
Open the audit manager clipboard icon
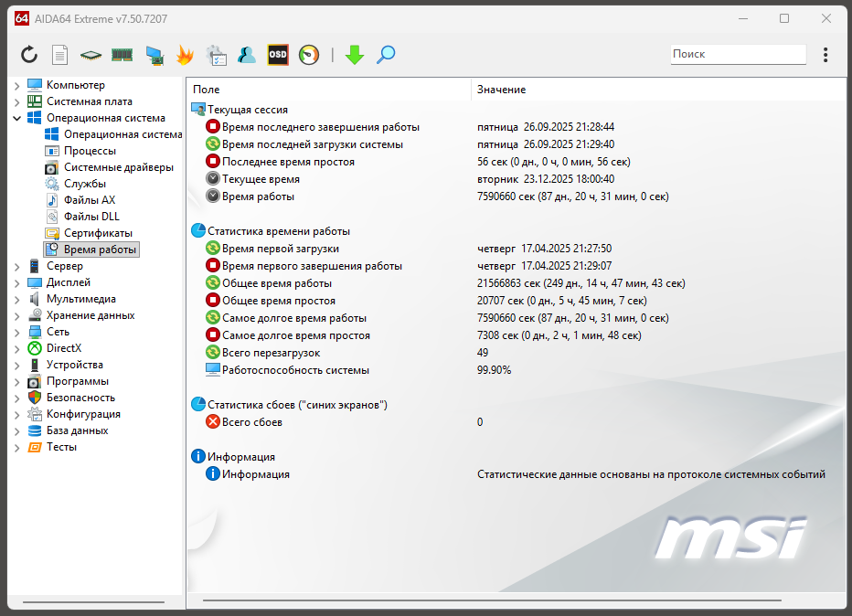[x=217, y=55]
